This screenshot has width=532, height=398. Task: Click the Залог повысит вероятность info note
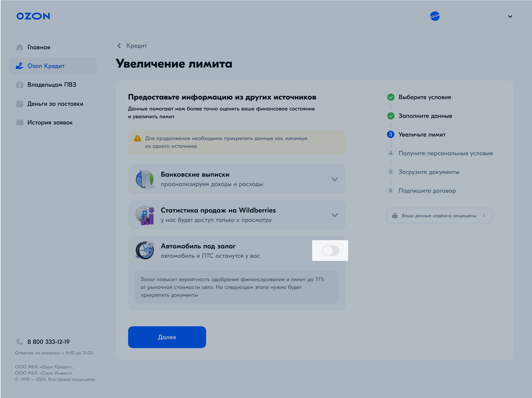(x=237, y=287)
